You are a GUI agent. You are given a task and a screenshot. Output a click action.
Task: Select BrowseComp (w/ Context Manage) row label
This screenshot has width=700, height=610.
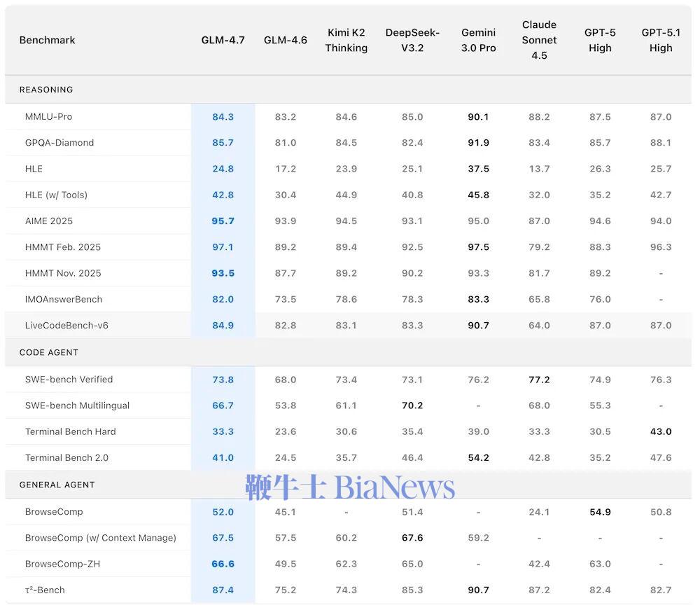(100, 538)
